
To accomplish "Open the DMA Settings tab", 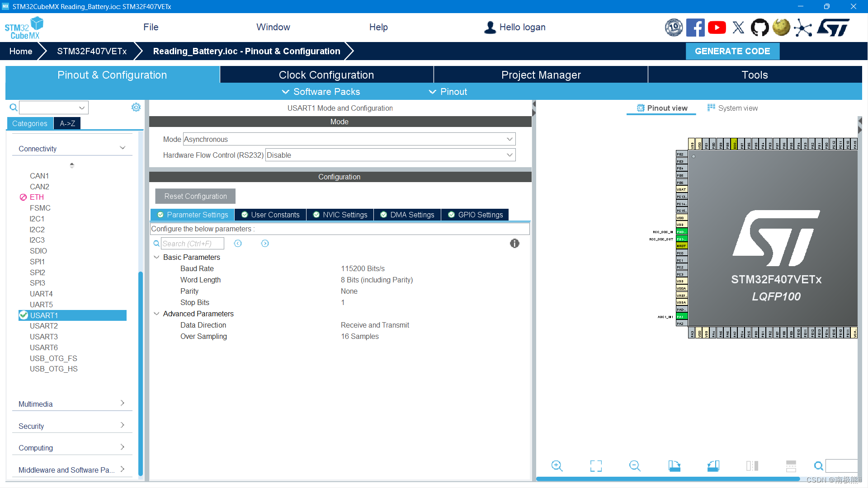I will coord(407,215).
